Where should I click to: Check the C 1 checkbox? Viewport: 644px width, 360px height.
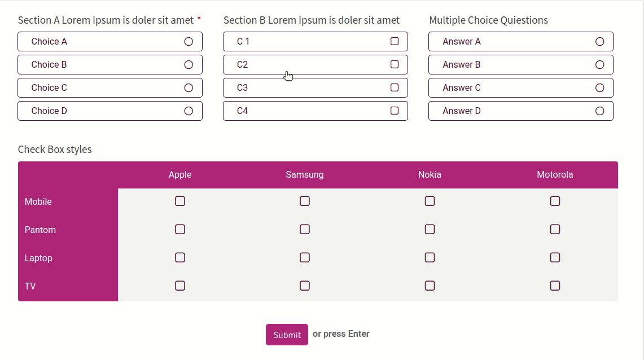coord(395,42)
